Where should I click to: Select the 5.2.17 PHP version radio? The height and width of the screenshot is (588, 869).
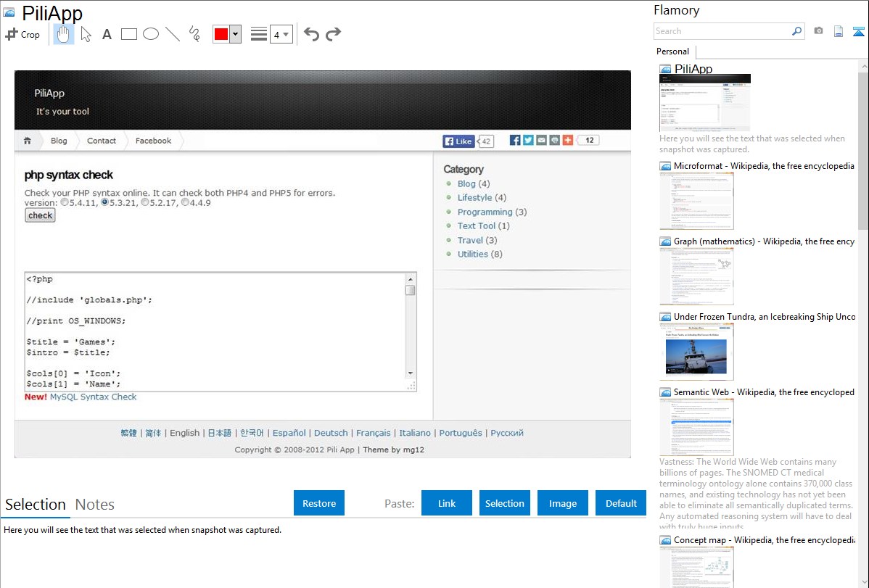pos(144,202)
